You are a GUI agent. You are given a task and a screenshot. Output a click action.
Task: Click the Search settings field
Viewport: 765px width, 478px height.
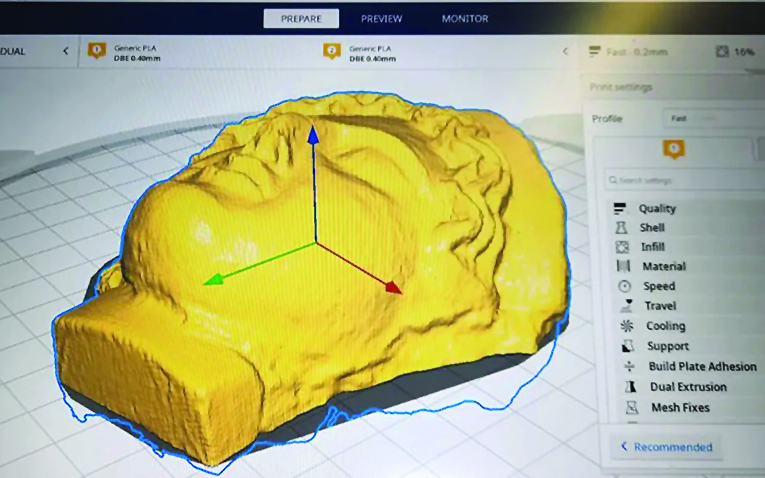pyautogui.click(x=684, y=180)
